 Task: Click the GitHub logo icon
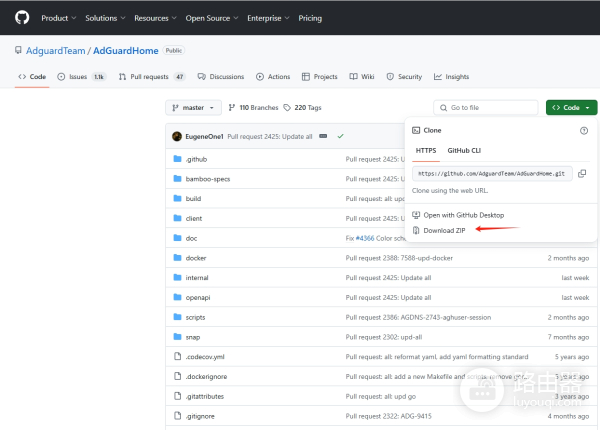click(x=22, y=18)
